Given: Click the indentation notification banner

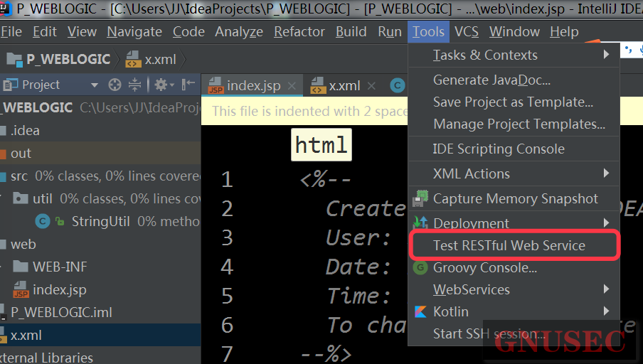Looking at the screenshot, I should 304,111.
